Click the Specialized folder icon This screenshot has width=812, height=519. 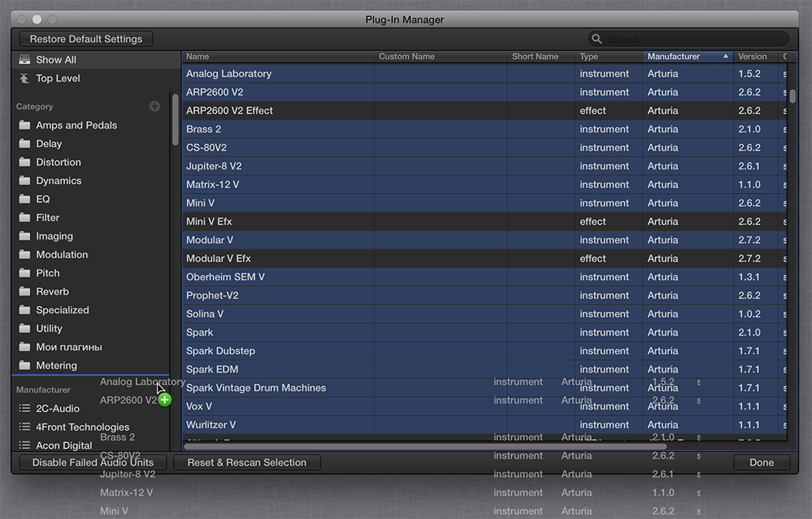25,310
